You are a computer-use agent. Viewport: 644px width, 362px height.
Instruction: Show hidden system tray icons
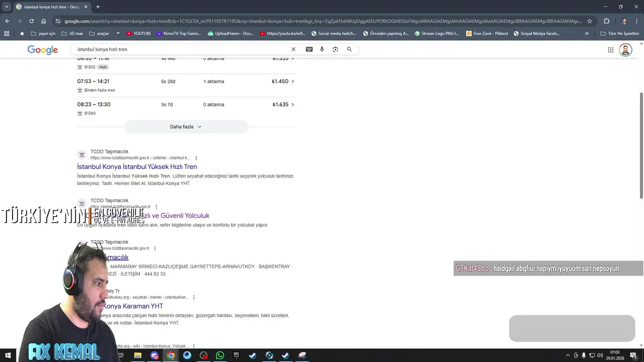pyautogui.click(x=568, y=355)
